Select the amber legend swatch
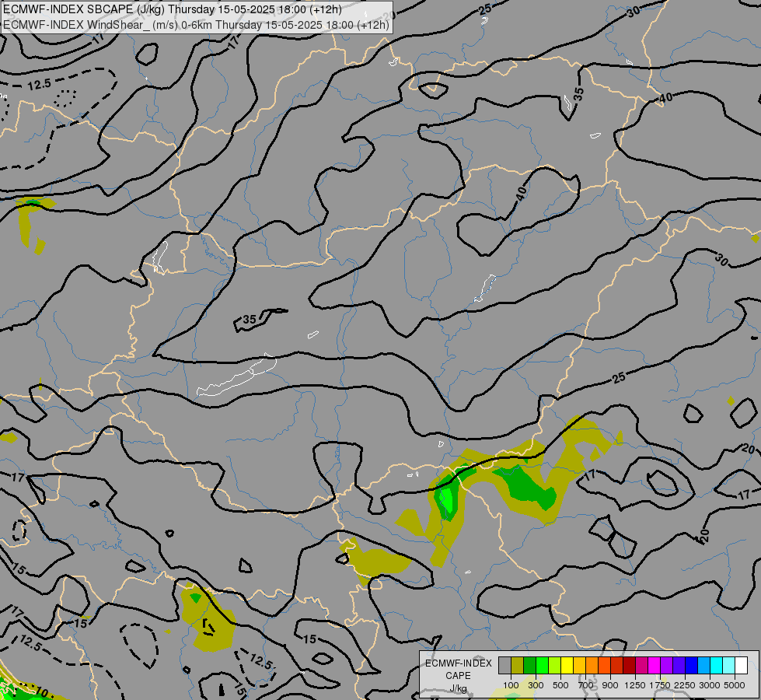Image resolution: width=761 pixels, height=700 pixels. (x=579, y=666)
